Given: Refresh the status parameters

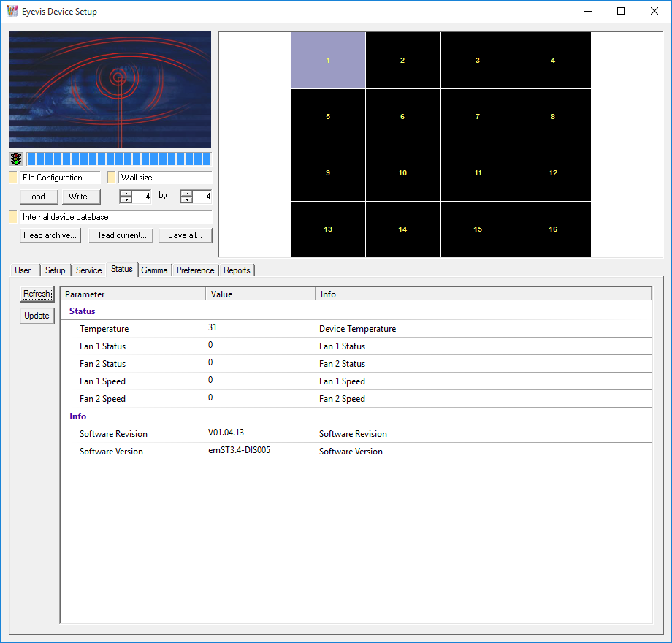Looking at the screenshot, I should coord(37,294).
